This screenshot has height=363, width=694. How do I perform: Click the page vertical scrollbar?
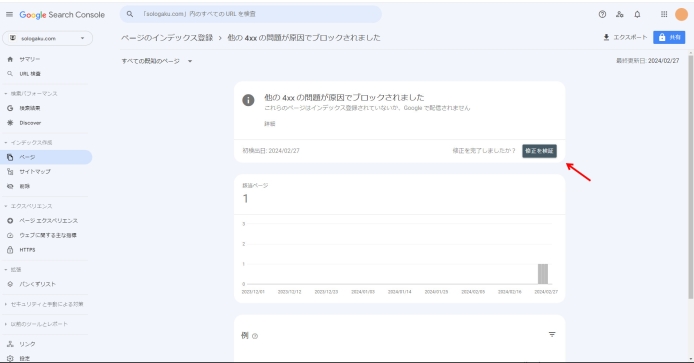click(x=690, y=177)
